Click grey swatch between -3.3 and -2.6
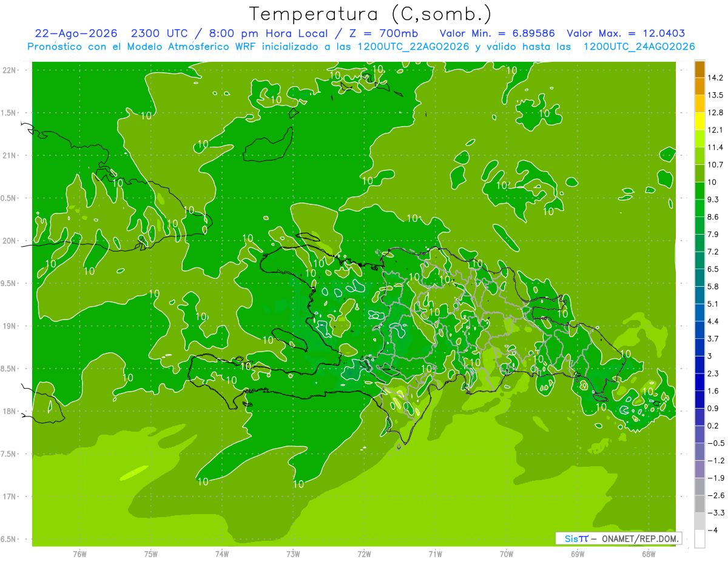Viewport: 728px width, 562px height. (699, 504)
